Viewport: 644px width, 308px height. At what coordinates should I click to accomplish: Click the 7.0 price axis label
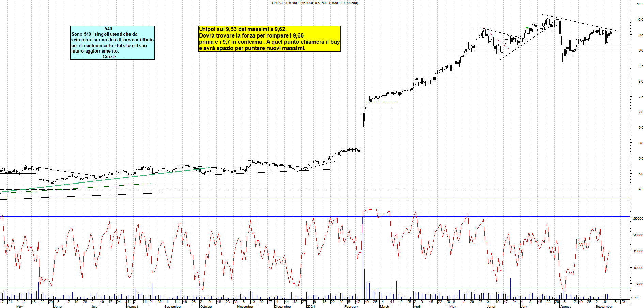coord(641,112)
